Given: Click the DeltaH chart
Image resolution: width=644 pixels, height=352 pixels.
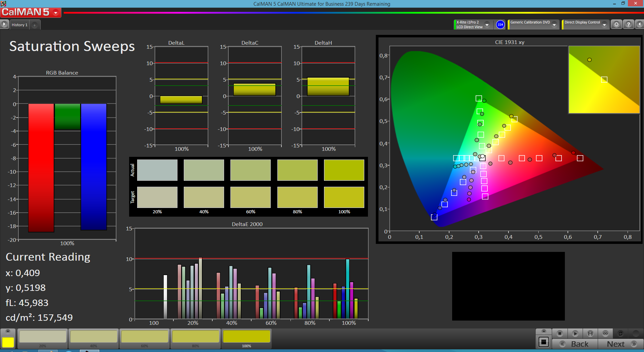Looking at the screenshot, I should pyautogui.click(x=328, y=96).
